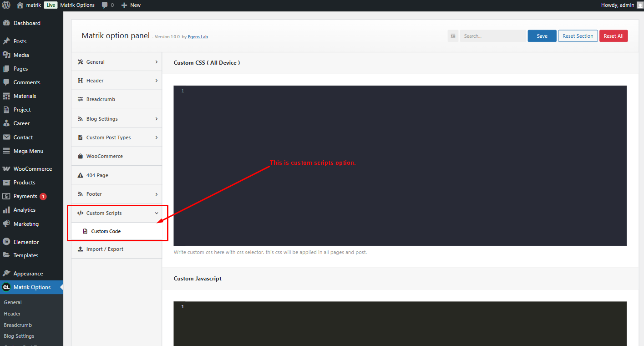Open the Import / Export tab
Screen dimensions: 644x346
pos(117,249)
